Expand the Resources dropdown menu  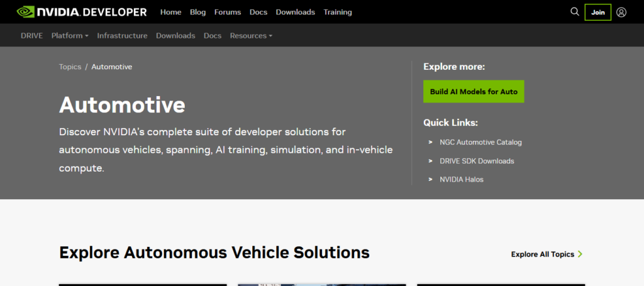(x=251, y=36)
